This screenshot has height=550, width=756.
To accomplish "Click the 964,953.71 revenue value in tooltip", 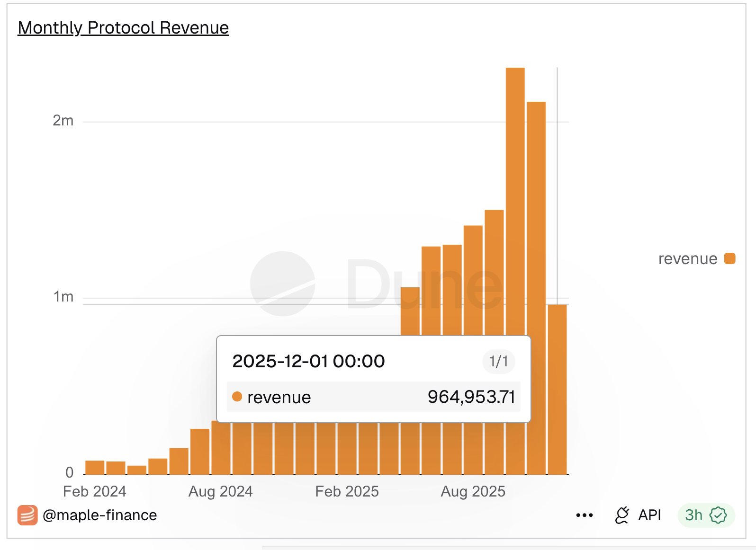I will pos(471,397).
